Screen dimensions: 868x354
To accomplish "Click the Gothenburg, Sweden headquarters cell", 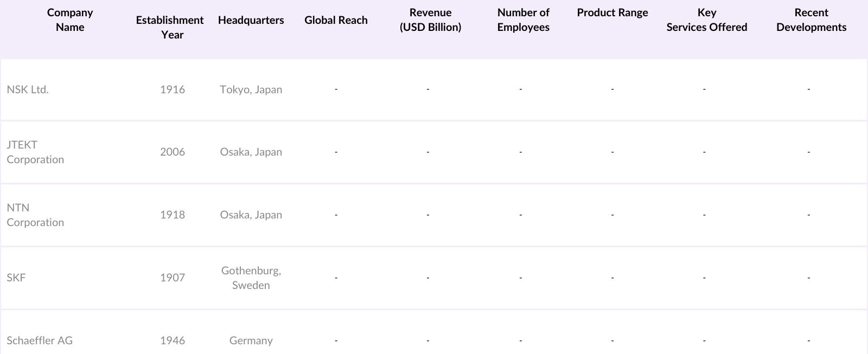I will [251, 278].
